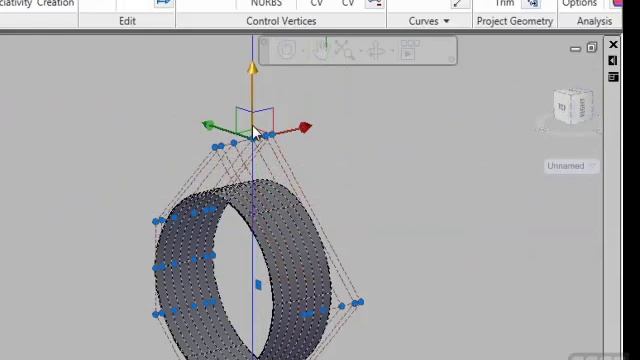Viewport: 640px width, 360px height.
Task: Open the ShowMotion tool
Action: pos(409,50)
